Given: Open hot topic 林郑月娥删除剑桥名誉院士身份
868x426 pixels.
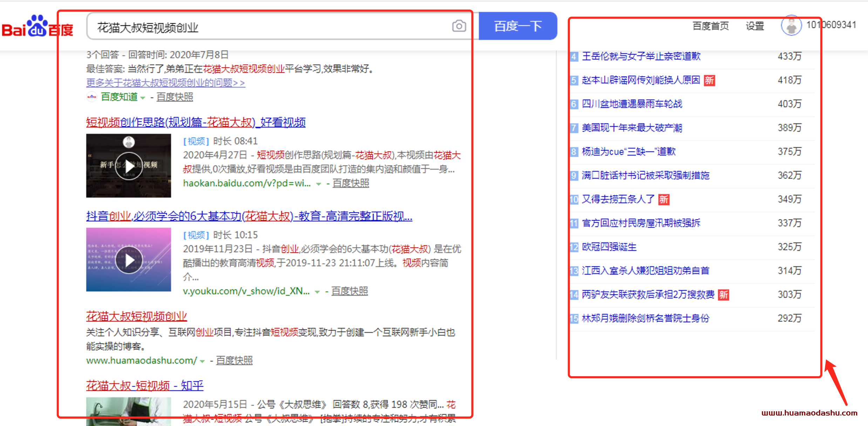Looking at the screenshot, I should pos(646,318).
